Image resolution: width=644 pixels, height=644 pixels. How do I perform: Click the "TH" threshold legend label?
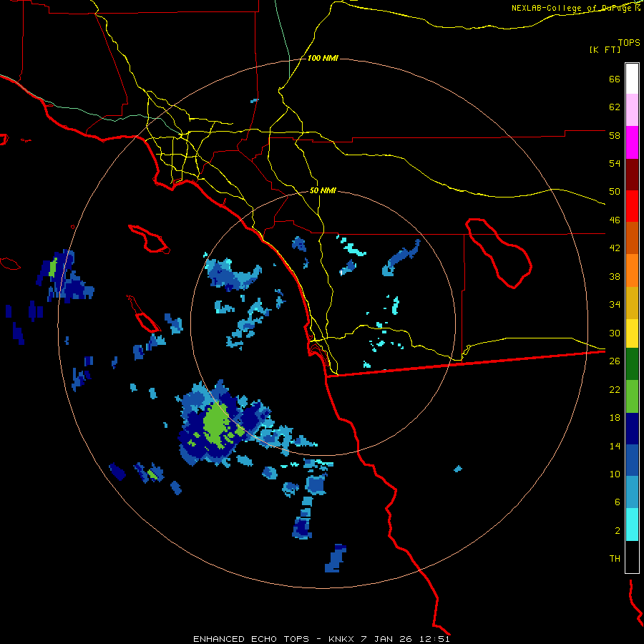tap(615, 559)
